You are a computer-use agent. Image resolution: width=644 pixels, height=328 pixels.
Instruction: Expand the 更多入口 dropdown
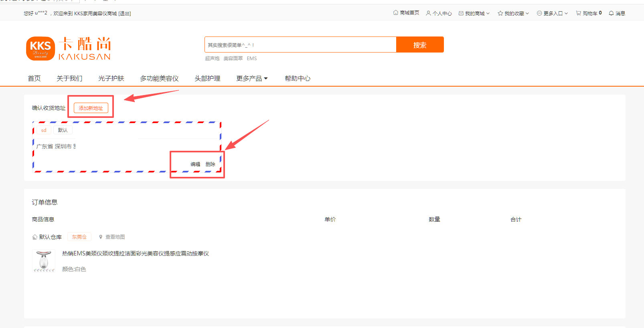pos(553,13)
